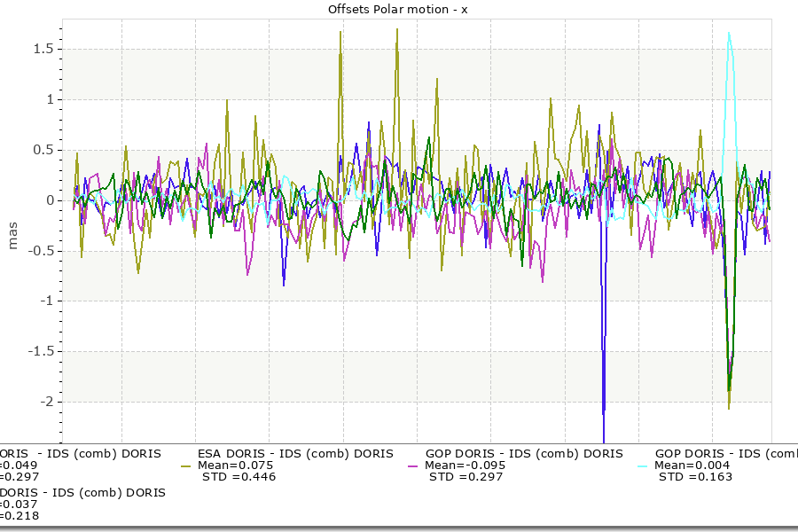
Task: Click the -1 tick on the y-axis
Action: coord(46,301)
